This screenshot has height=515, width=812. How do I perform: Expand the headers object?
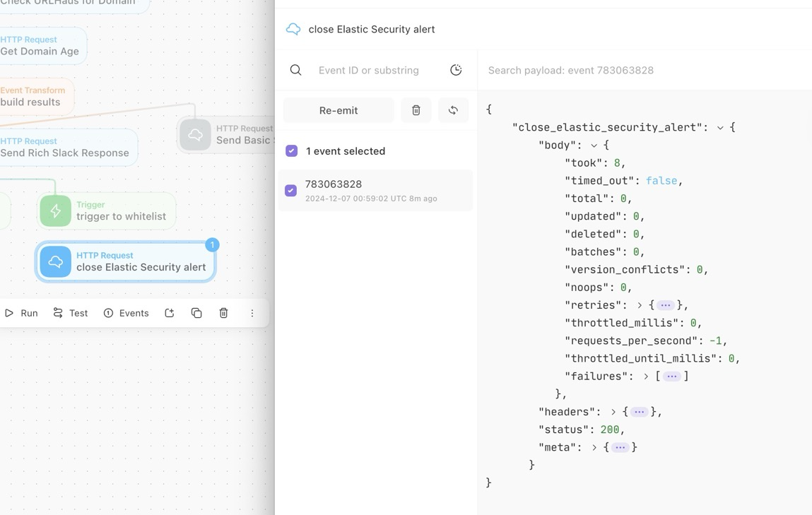613,412
